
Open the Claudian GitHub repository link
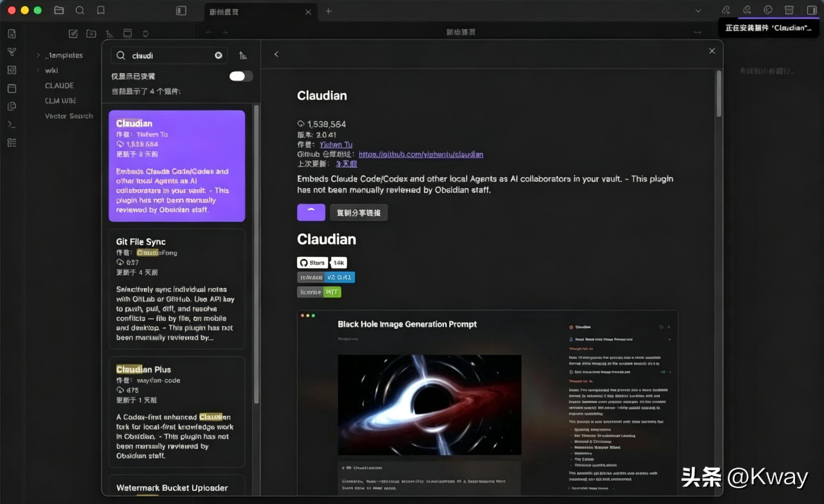click(x=421, y=154)
